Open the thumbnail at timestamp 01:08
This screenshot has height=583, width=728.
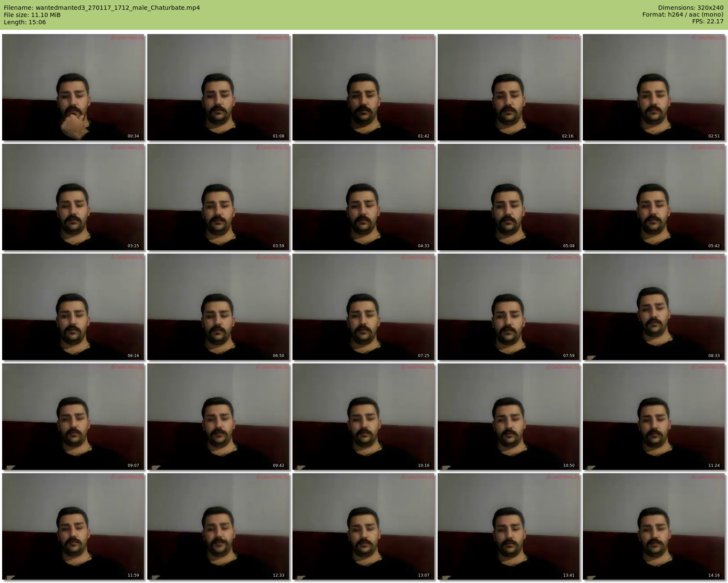pos(218,87)
